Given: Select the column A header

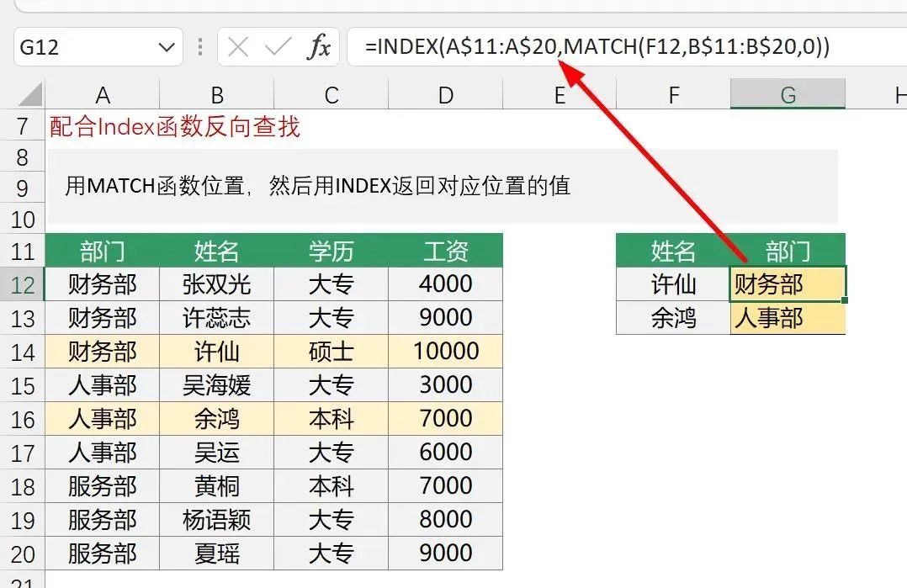Looking at the screenshot, I should (103, 95).
